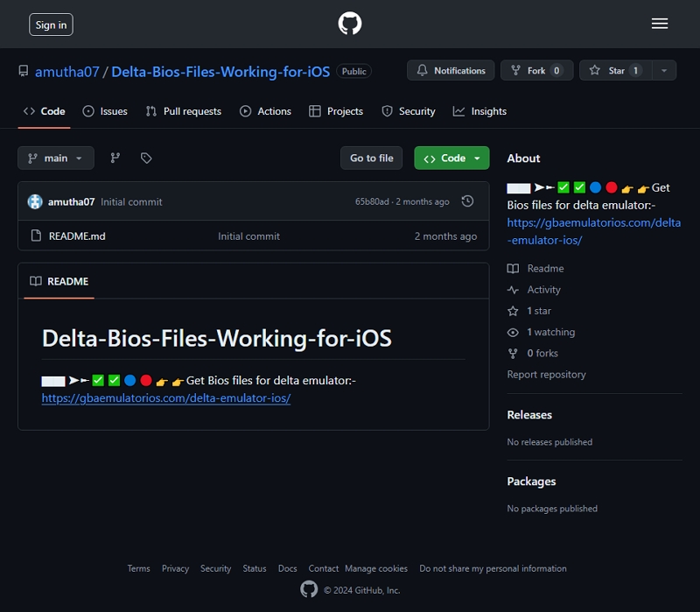
Task: View tags via the tag icon
Action: (x=146, y=158)
